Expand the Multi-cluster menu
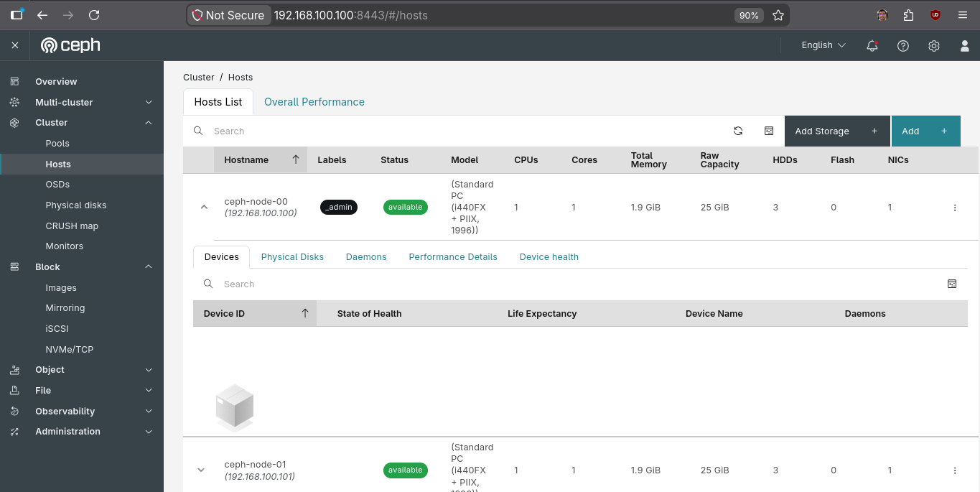The width and height of the screenshot is (980, 492). pos(149,102)
